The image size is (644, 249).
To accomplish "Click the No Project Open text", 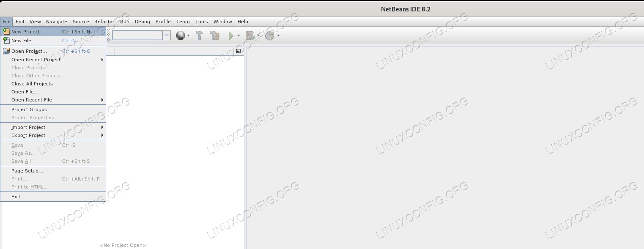I will (x=123, y=245).
